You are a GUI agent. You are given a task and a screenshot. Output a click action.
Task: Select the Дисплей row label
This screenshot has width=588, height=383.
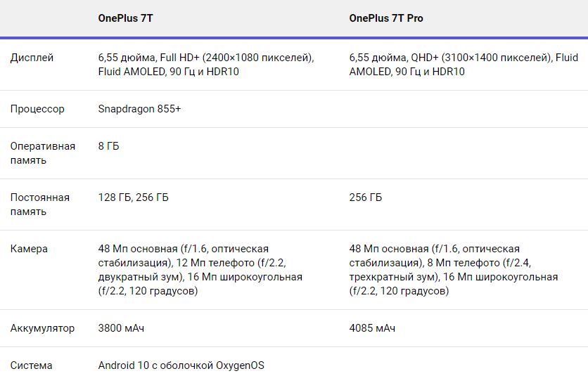32,58
